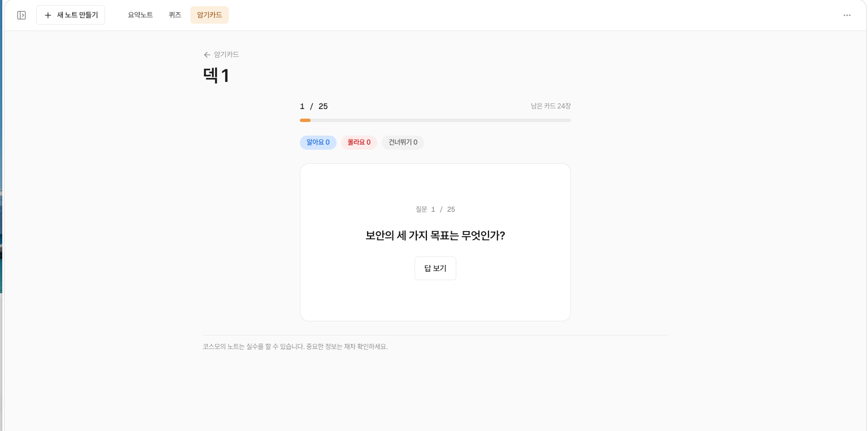The width and height of the screenshot is (868, 431).
Task: Click the 1 / 25 counter above progress bar
Action: [314, 106]
